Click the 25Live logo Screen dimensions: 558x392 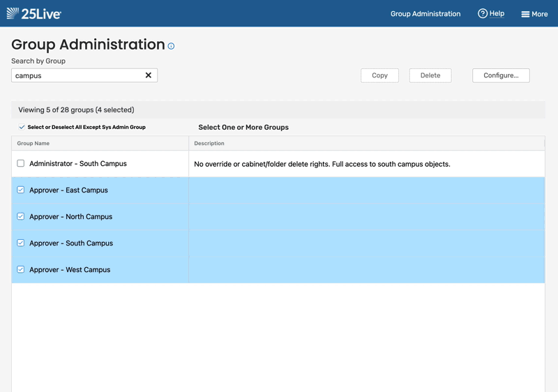tap(33, 13)
